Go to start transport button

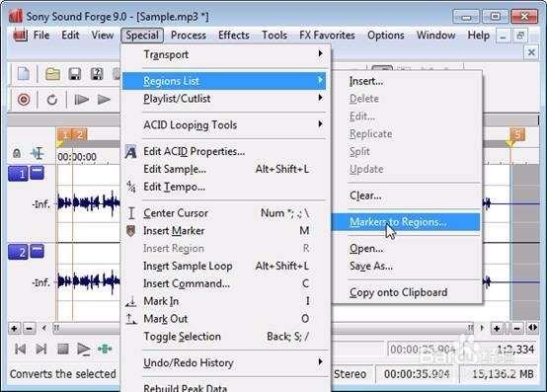coord(20,349)
